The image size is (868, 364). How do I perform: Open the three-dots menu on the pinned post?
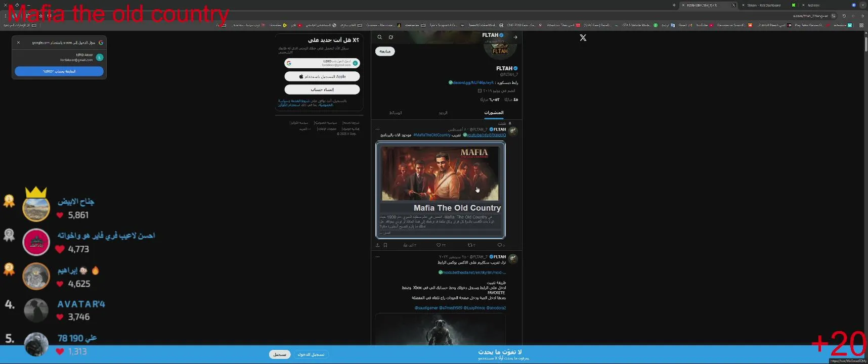click(377, 129)
